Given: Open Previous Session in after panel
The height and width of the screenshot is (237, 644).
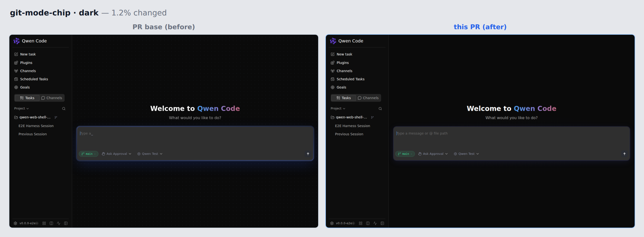Looking at the screenshot, I should click(x=349, y=134).
